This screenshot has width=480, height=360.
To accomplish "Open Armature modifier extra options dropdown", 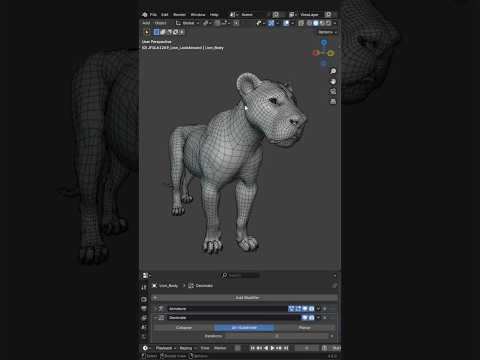I will [x=318, y=309].
